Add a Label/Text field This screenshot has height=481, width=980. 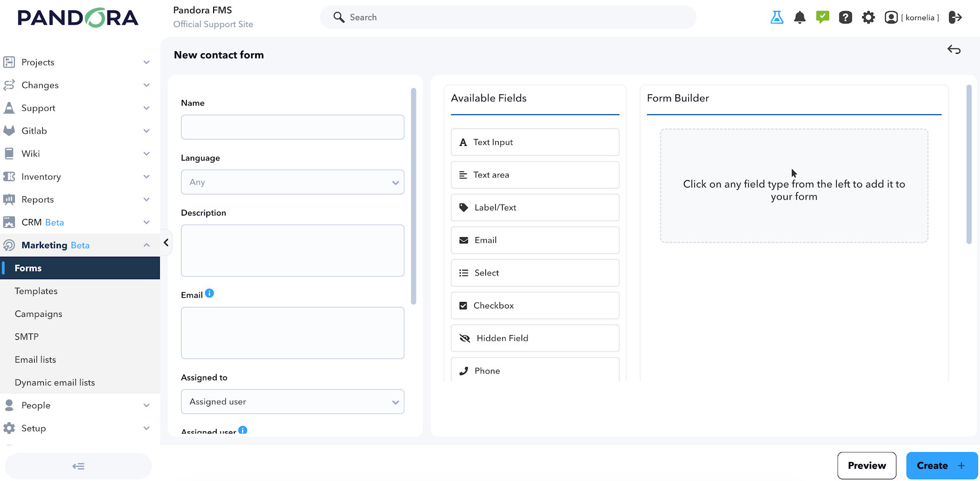coord(535,208)
